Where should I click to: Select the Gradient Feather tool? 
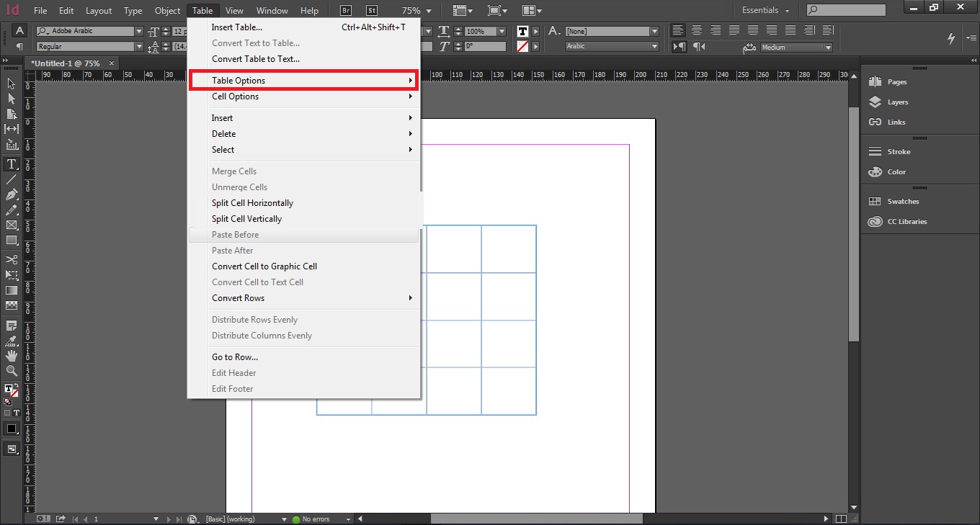pos(11,305)
